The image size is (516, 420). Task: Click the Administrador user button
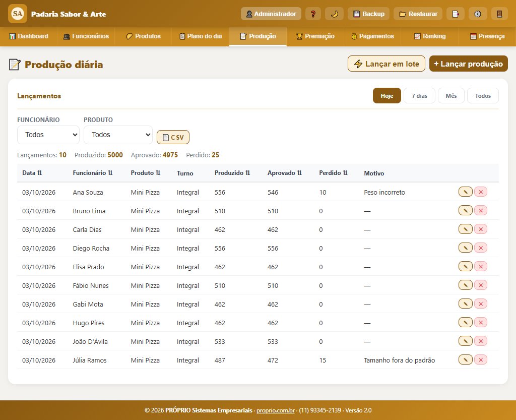pos(271,14)
